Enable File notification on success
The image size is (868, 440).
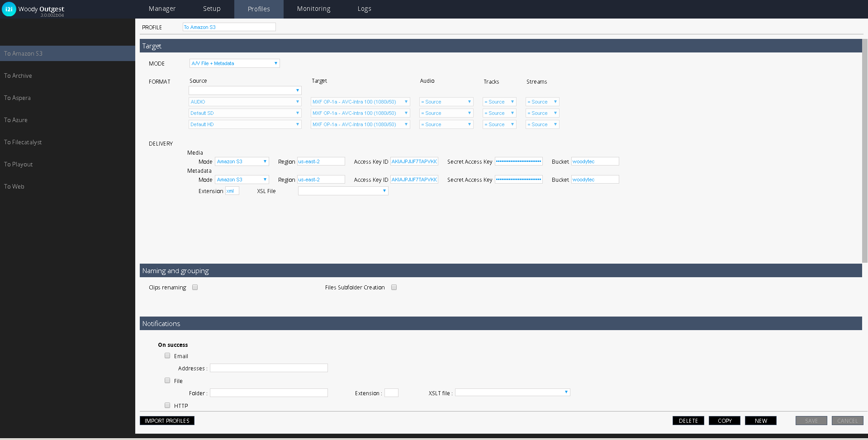point(167,381)
